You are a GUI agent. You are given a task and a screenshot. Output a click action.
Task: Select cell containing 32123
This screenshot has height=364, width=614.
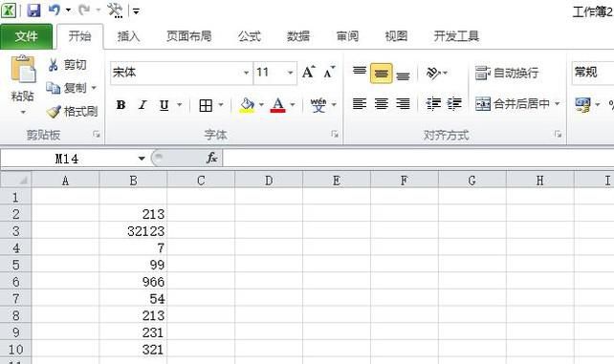pyautogui.click(x=133, y=230)
